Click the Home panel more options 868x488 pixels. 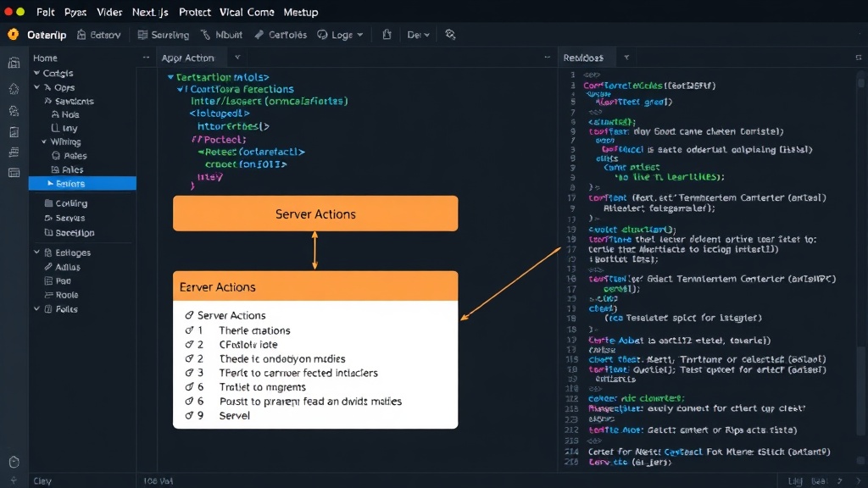point(146,58)
